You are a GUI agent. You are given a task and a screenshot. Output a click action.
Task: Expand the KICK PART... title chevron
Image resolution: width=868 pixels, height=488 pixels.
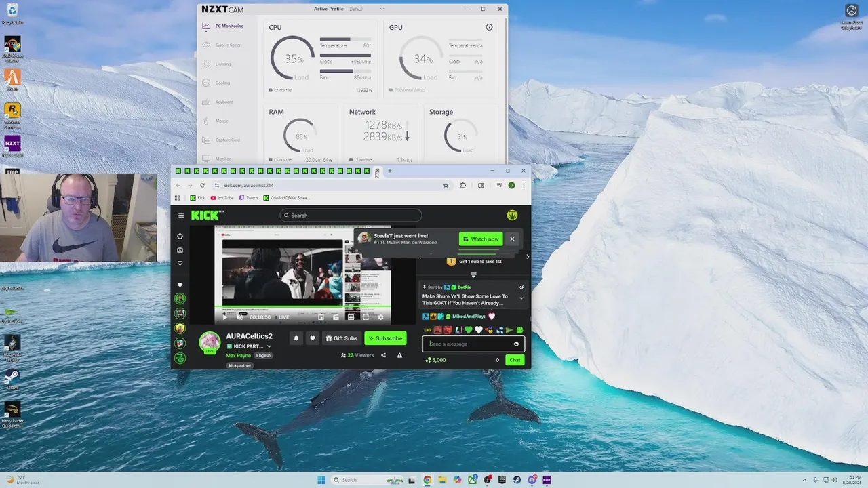tap(269, 346)
